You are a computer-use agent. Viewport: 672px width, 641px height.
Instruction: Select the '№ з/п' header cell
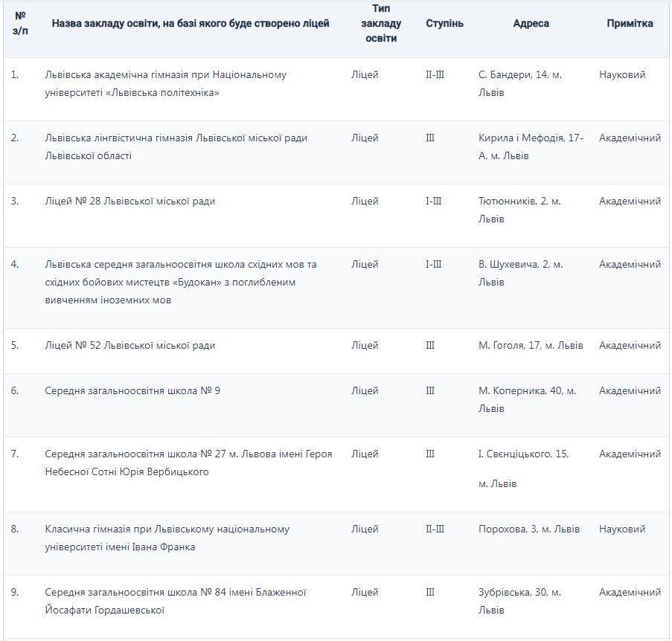(20, 23)
